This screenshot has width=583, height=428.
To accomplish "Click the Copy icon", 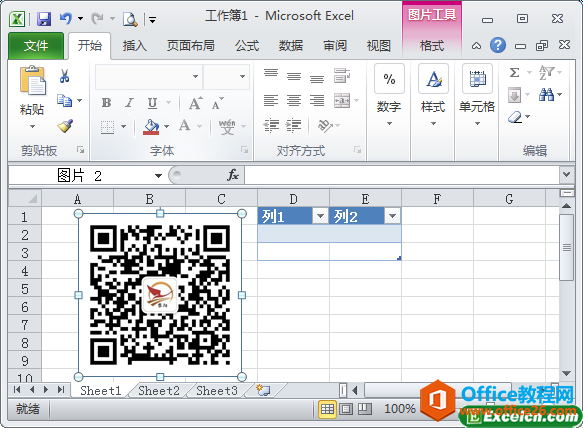I will point(64,100).
